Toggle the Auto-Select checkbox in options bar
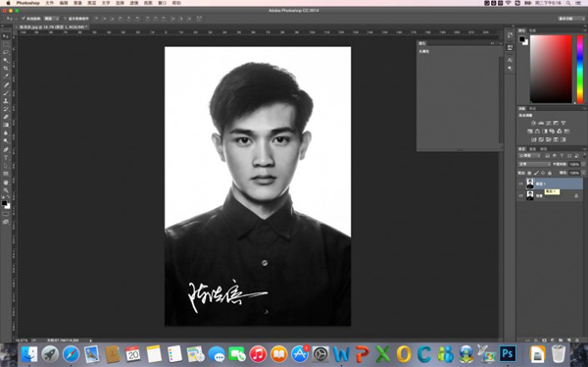This screenshot has width=588, height=367. (24, 18)
